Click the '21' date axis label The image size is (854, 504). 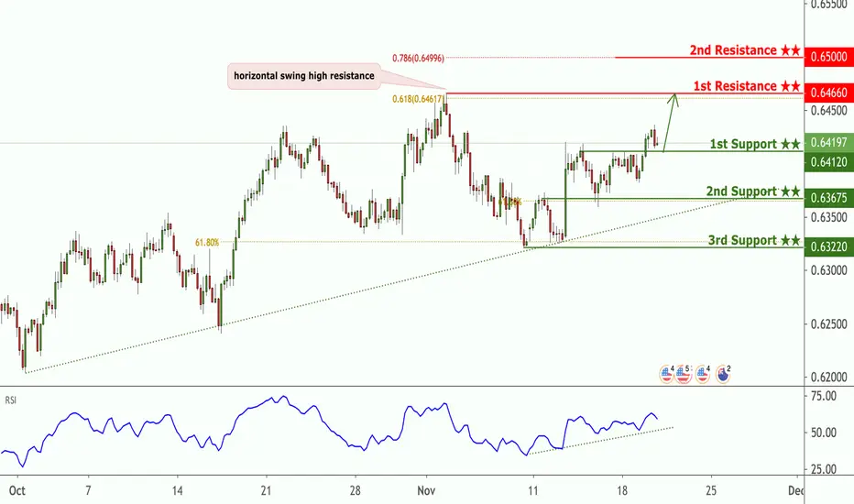(266, 491)
